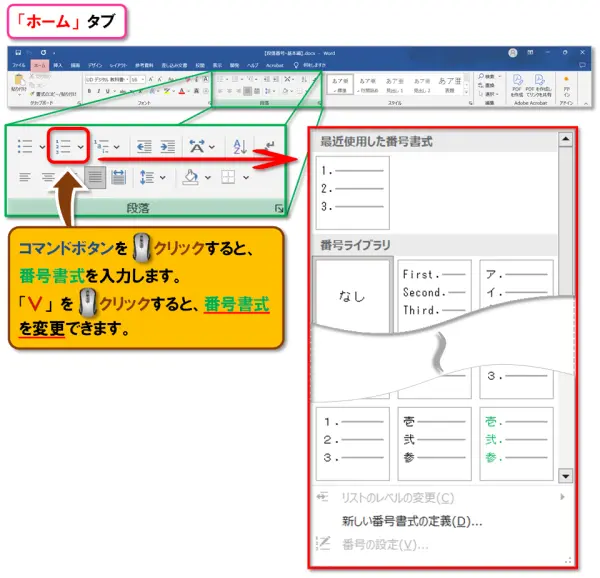This screenshot has width=600, height=578.
Task: Open the Asian layout dropdown arrow in the enlarged panel
Action: (212, 147)
